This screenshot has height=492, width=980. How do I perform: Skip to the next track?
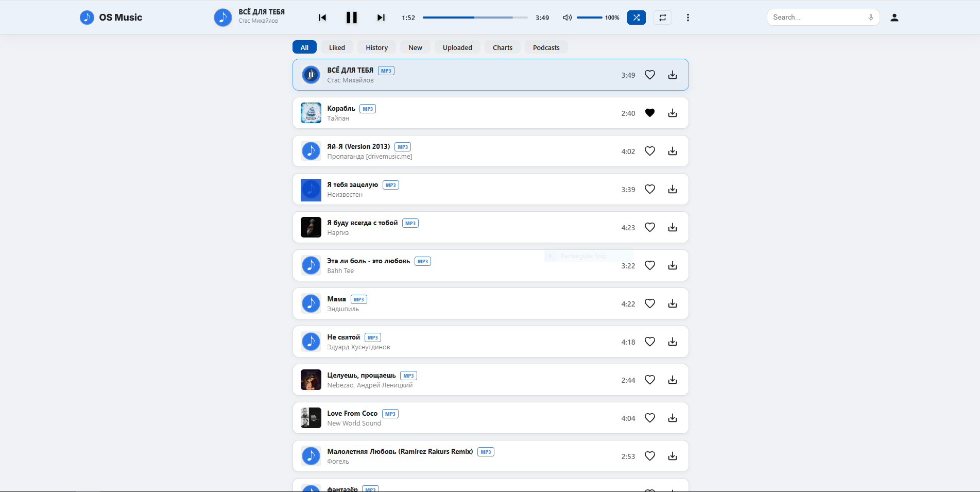(x=381, y=18)
